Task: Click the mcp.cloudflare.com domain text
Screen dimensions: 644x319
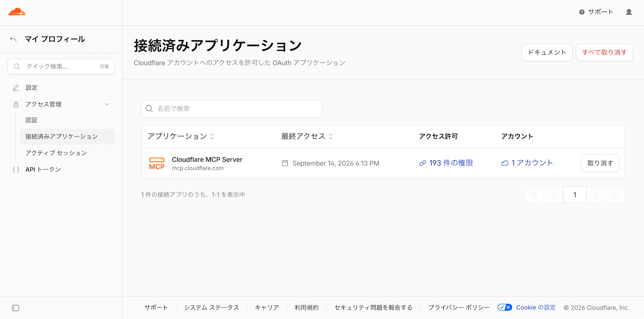Action: click(x=198, y=168)
